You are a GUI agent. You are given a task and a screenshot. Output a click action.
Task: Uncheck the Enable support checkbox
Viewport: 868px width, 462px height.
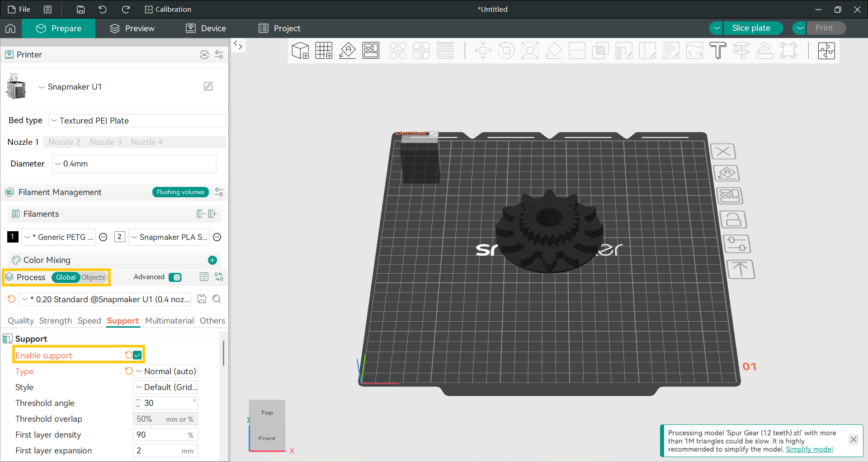click(137, 355)
